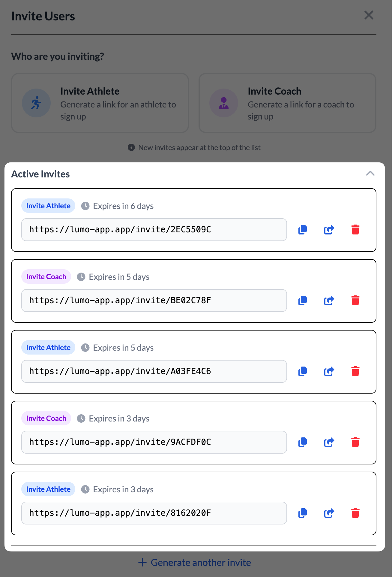The width and height of the screenshot is (392, 577).
Task: Share the 8162020F athlete invite link
Action: pos(329,513)
